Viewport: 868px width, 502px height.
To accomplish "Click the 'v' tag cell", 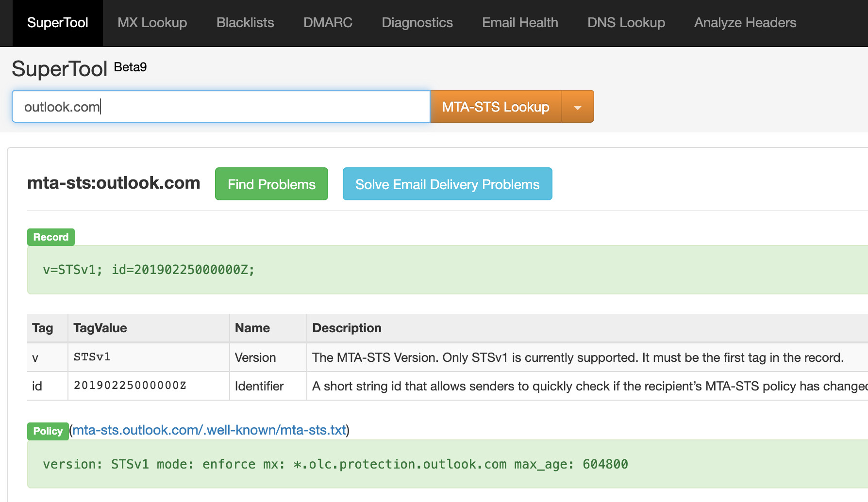I will (48, 357).
